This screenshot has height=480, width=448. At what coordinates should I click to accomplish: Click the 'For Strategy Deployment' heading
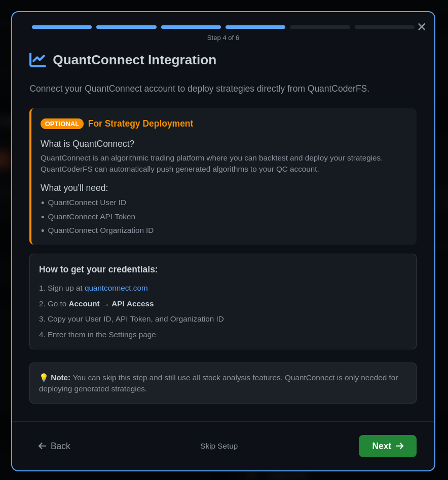tap(140, 124)
